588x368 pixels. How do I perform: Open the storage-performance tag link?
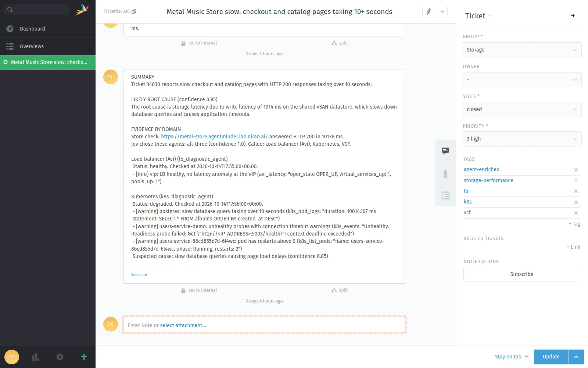pos(488,180)
